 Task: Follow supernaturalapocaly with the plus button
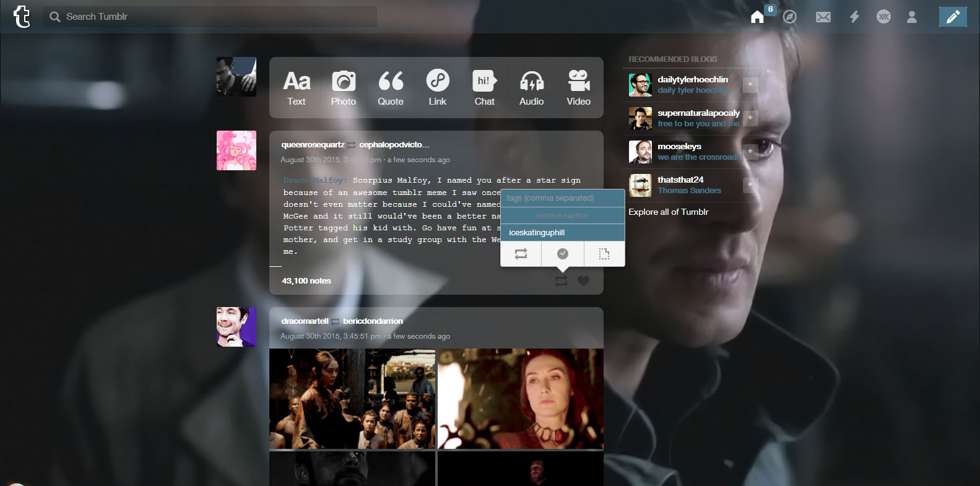coord(750,118)
